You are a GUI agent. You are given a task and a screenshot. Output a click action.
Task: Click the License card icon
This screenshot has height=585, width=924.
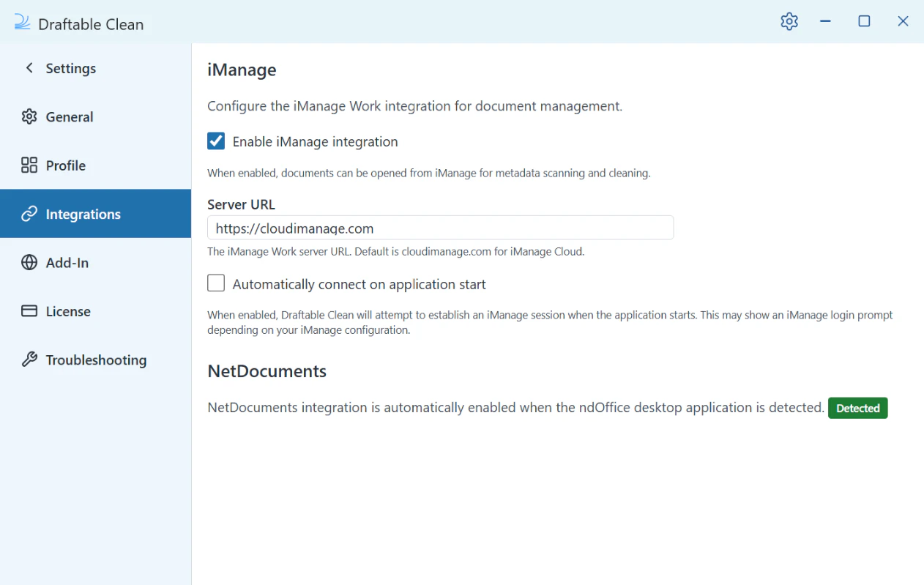29,311
